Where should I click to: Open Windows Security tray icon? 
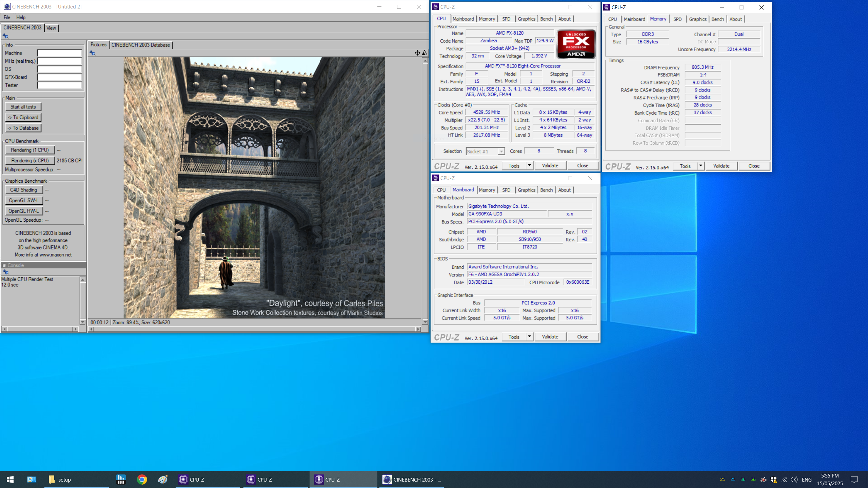tap(774, 480)
